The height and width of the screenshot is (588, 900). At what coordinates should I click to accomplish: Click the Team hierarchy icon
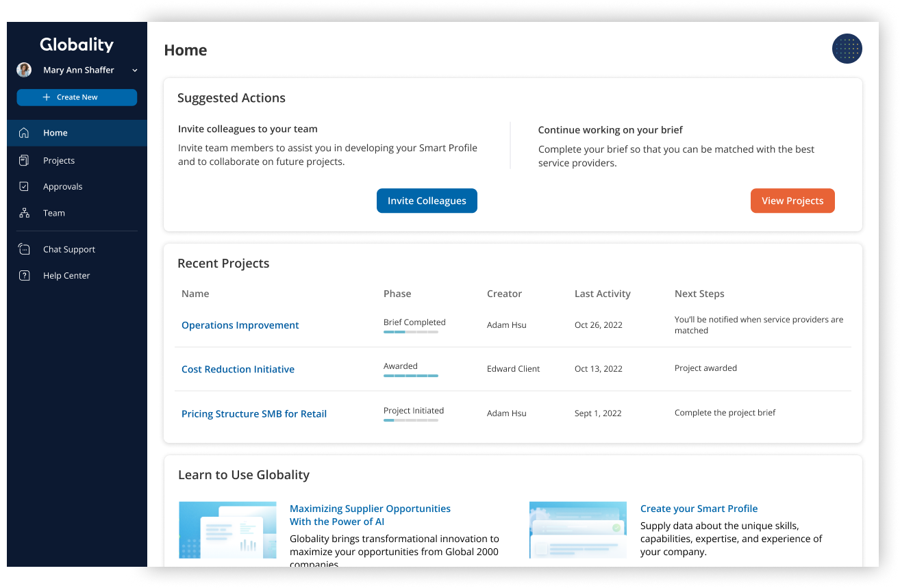click(x=24, y=213)
